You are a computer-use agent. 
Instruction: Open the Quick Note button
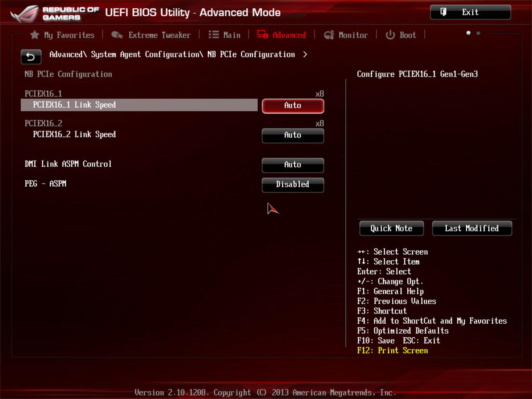click(392, 228)
